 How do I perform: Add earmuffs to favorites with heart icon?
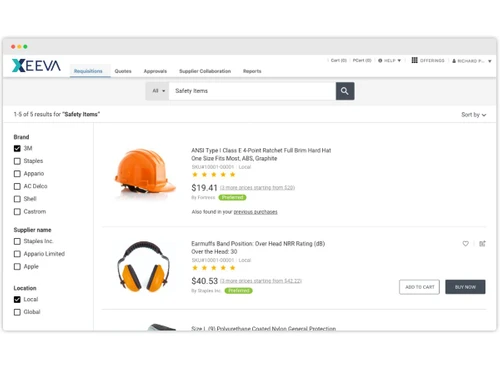click(466, 244)
